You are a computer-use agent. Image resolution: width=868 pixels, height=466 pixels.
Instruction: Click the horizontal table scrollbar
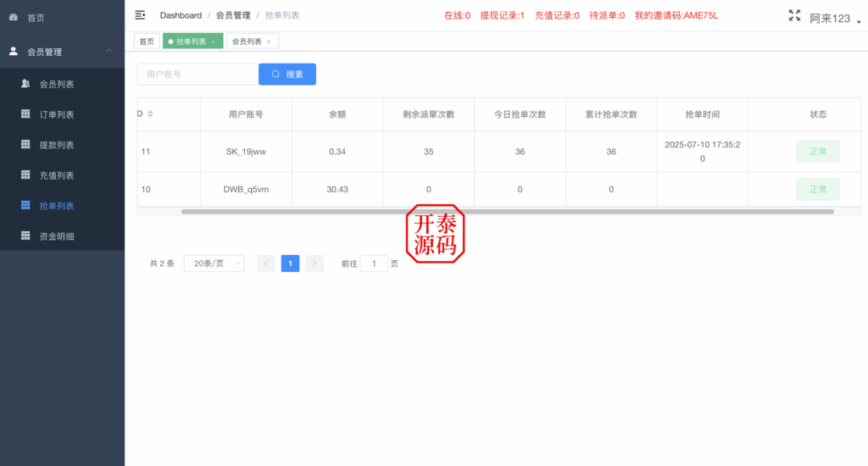pyautogui.click(x=507, y=211)
